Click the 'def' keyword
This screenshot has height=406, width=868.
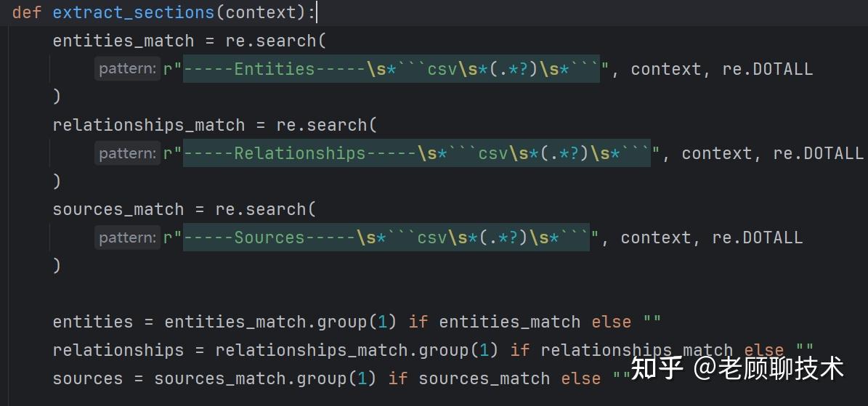tap(27, 12)
